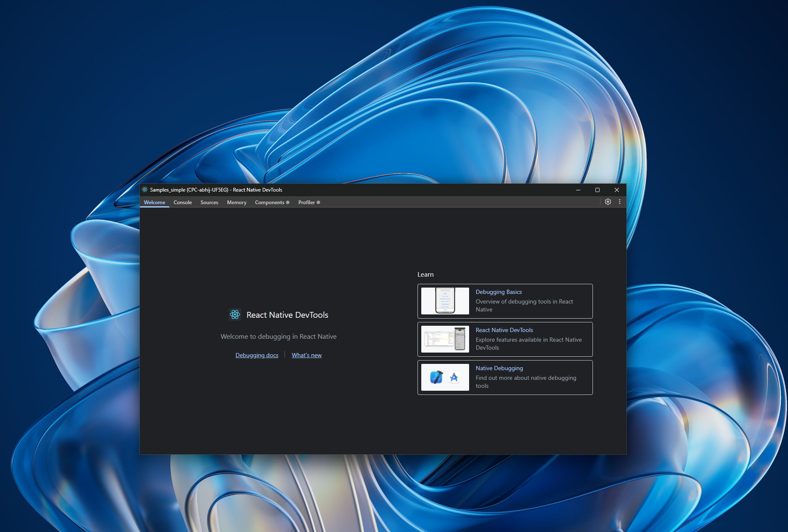Viewport: 788px width, 532px height.
Task: Click the Xcode icon in the Native Debugging card
Action: click(436, 377)
